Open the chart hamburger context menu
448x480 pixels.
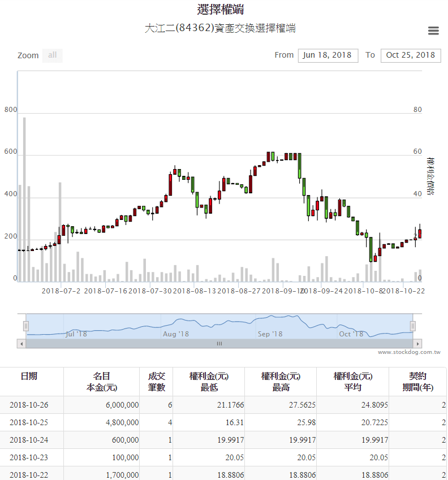click(433, 31)
